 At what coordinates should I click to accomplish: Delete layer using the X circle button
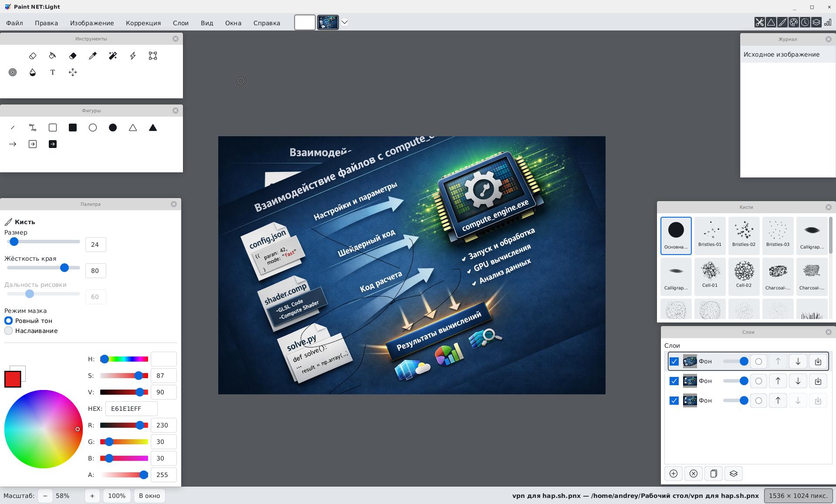[x=694, y=474]
